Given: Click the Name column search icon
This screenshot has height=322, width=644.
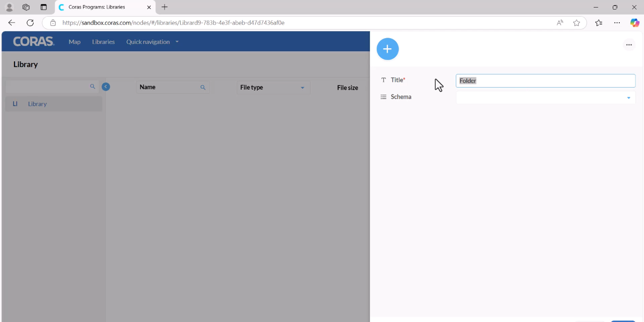Looking at the screenshot, I should tap(203, 88).
